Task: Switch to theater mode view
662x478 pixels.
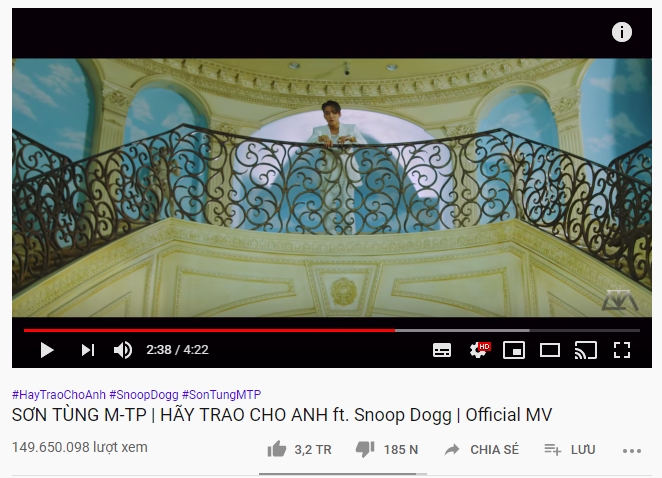Action: pos(550,350)
